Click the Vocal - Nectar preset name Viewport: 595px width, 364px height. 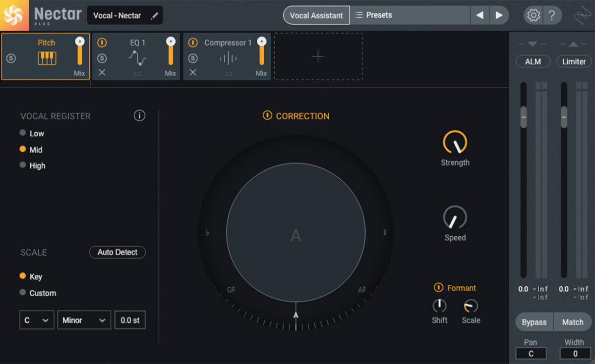tap(117, 16)
